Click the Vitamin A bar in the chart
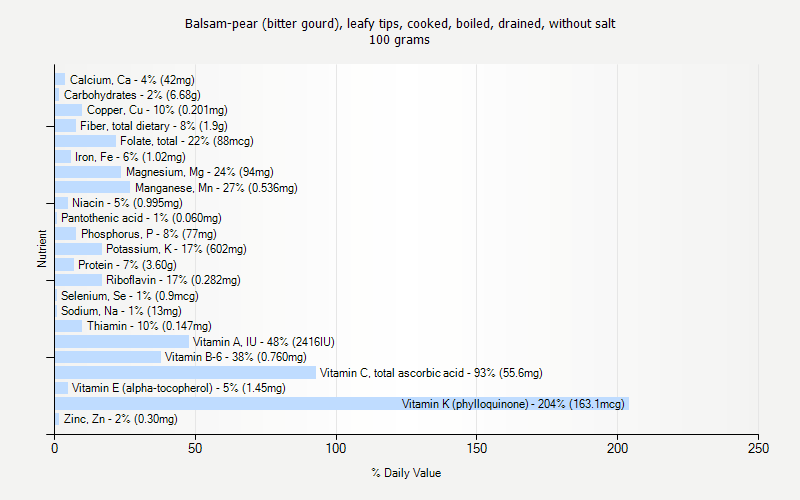 (x=122, y=342)
